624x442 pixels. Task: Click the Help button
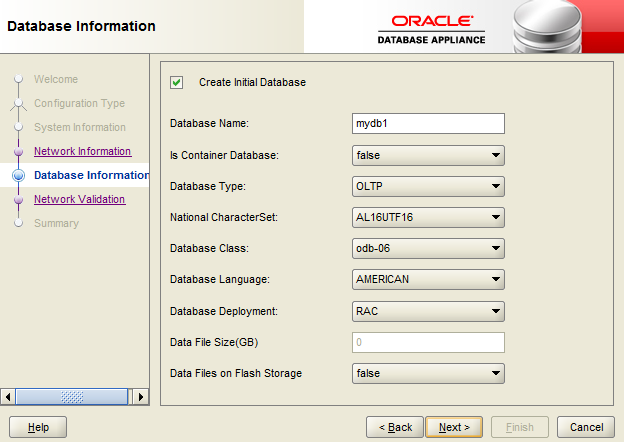(38, 427)
